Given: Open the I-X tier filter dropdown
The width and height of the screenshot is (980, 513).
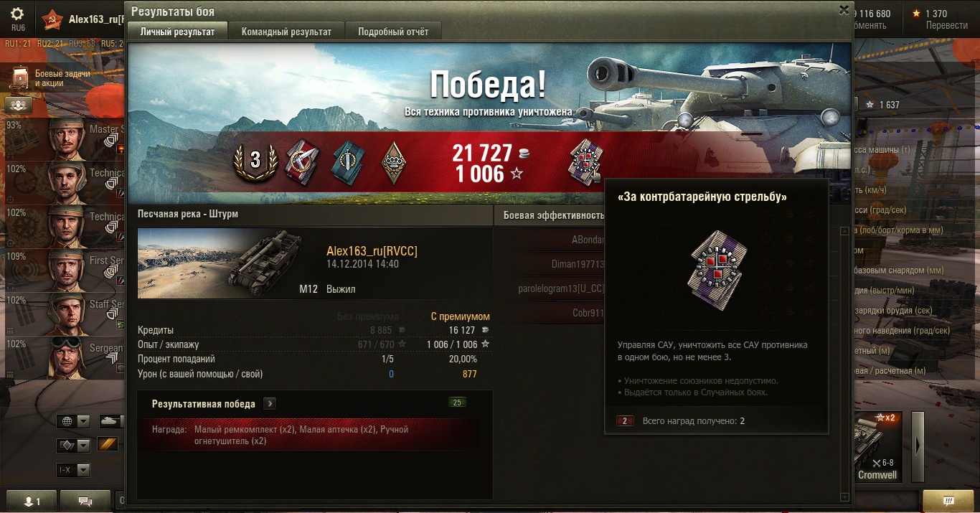Looking at the screenshot, I should [x=74, y=470].
